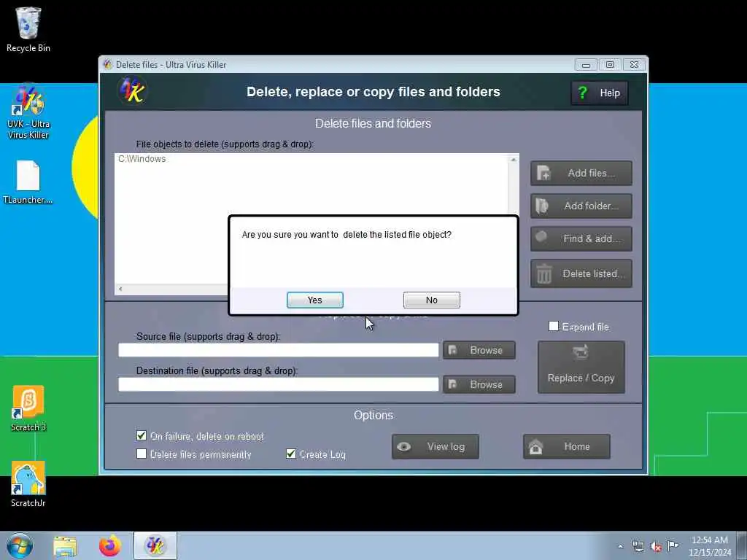Screen dimensions: 747x560
Task: Select the ScratchJr desktop shortcut
Action: click(x=28, y=484)
